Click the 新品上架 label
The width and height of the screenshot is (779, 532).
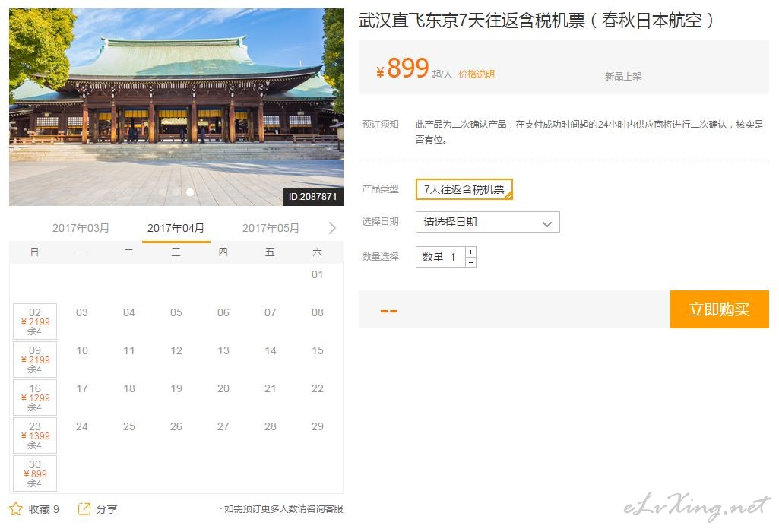tap(623, 77)
